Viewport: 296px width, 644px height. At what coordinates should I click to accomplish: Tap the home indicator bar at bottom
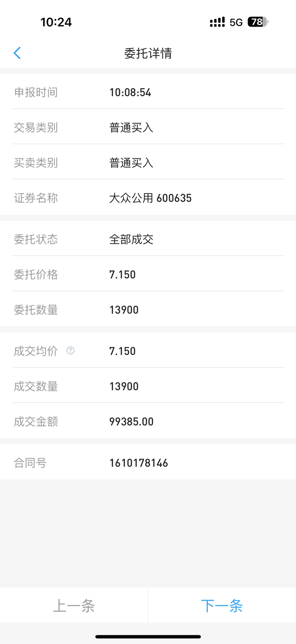[x=148, y=637]
